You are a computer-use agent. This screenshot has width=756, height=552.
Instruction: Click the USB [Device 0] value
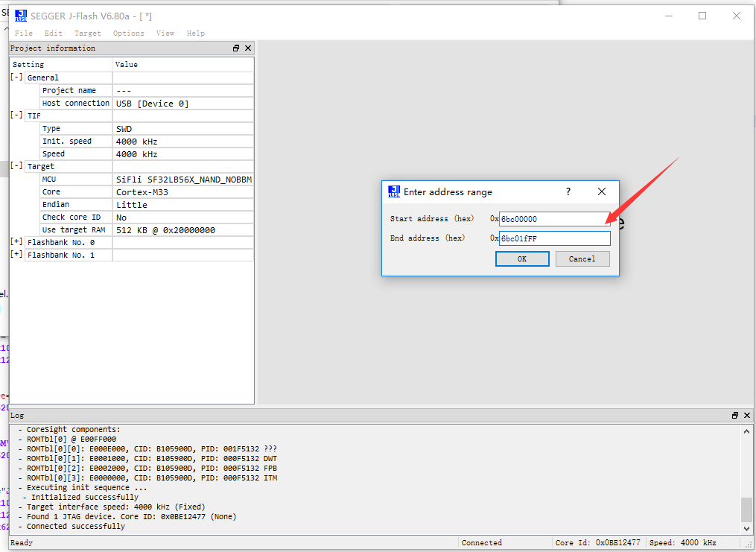point(153,104)
